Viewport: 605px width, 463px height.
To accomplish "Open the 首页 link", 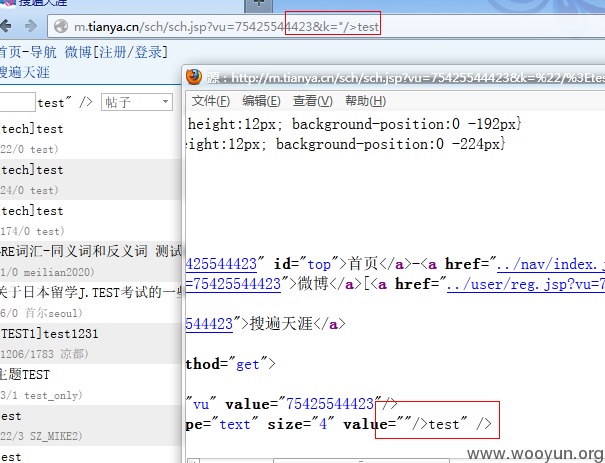I will pos(10,52).
